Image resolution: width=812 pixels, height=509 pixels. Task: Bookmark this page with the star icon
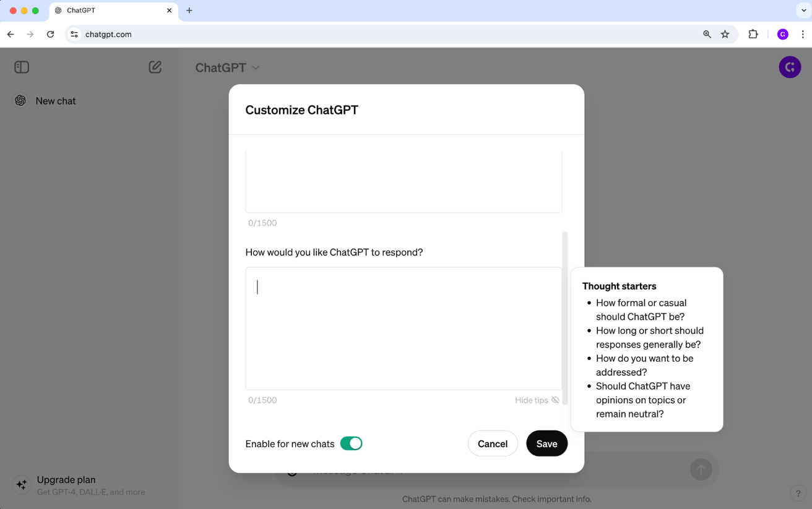click(725, 35)
